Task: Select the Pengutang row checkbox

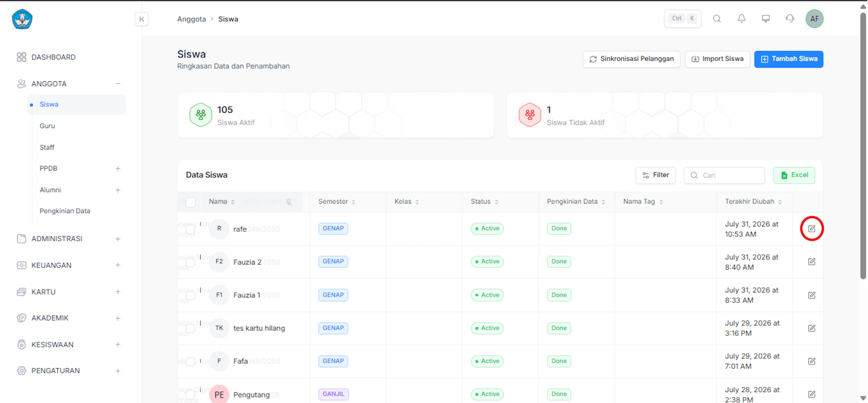Action: (x=190, y=395)
